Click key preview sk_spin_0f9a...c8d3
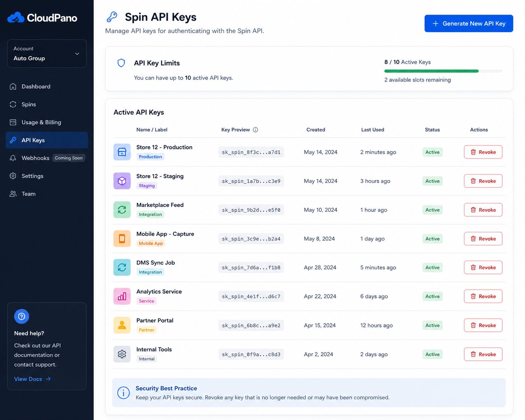Image resolution: width=525 pixels, height=420 pixels. tap(251, 354)
